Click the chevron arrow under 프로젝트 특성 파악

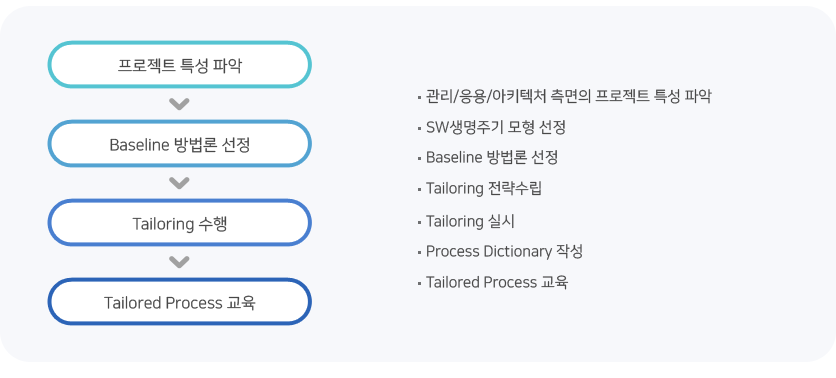(x=179, y=104)
